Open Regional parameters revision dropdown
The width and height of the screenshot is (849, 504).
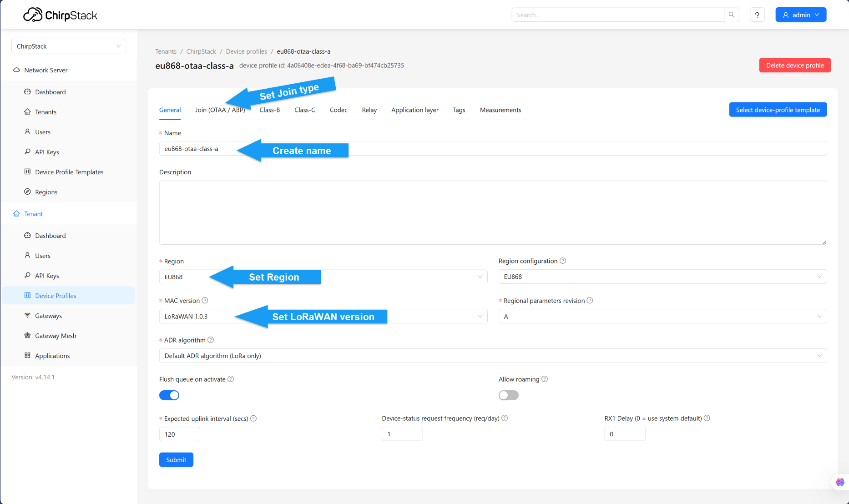[x=662, y=316]
